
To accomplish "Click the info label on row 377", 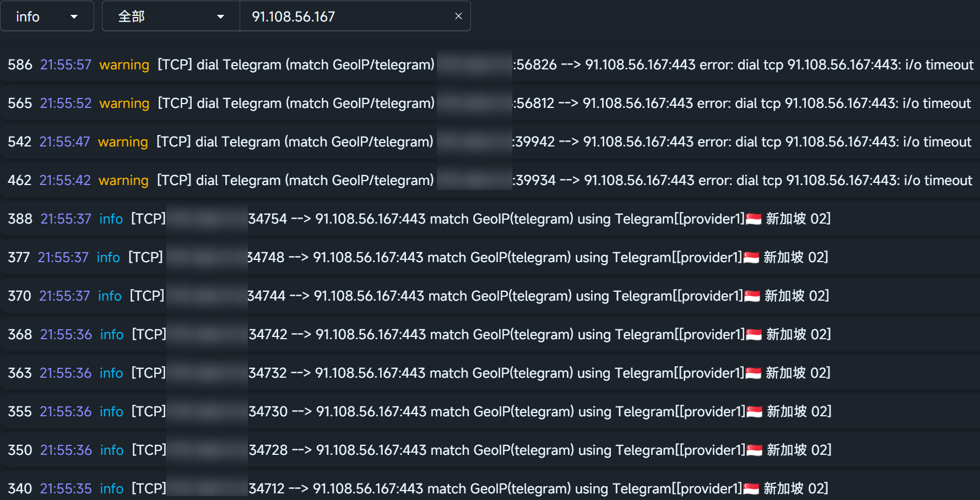I will point(108,257).
